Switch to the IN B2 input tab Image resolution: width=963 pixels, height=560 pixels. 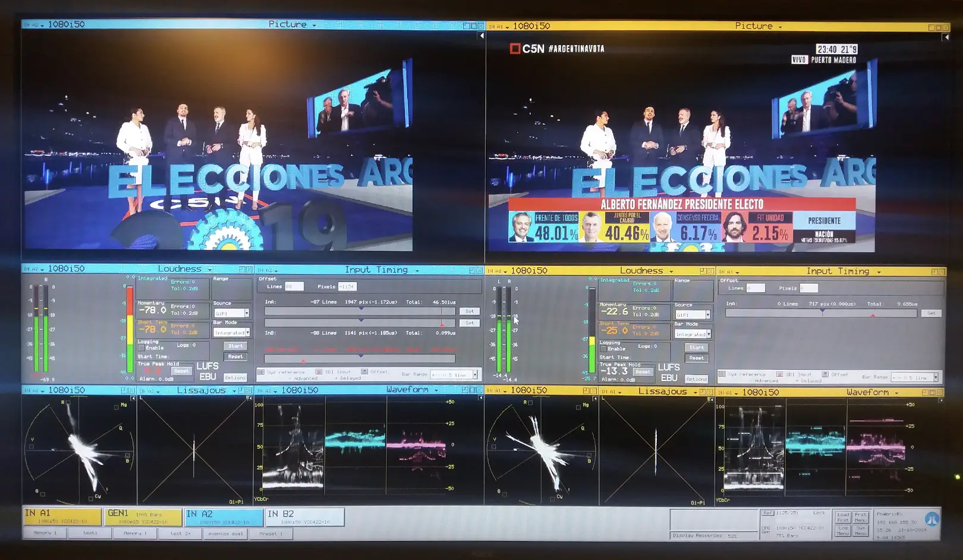coord(304,517)
